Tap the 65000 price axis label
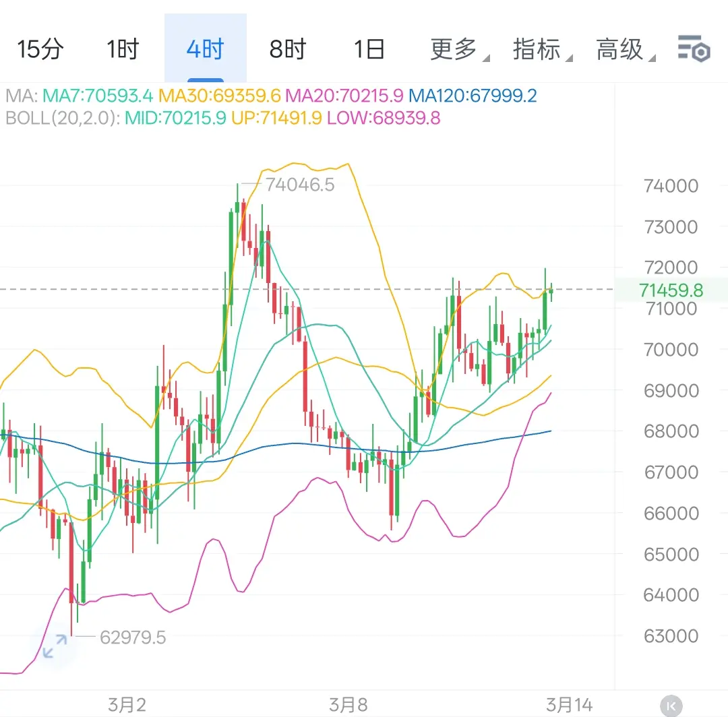728x717 pixels. (x=671, y=554)
